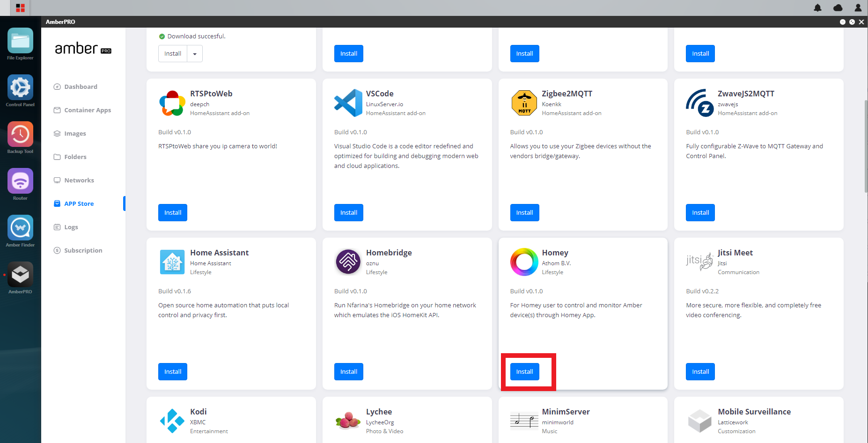This screenshot has width=868, height=443.
Task: Open Logs section
Action: click(71, 227)
